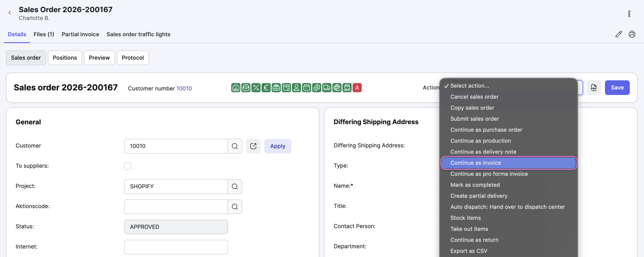Image resolution: width=644 pixels, height=257 pixels.
Task: Choose Export as CSV action
Action: coord(508,251)
